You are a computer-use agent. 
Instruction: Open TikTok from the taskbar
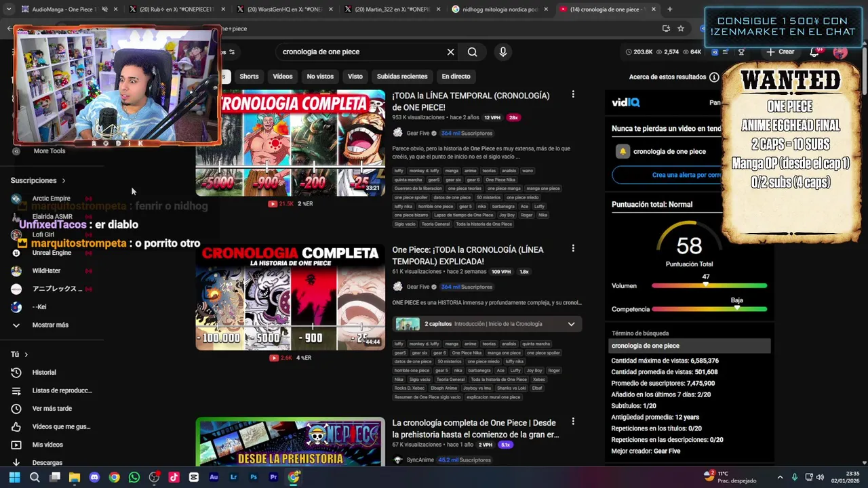pos(174,477)
